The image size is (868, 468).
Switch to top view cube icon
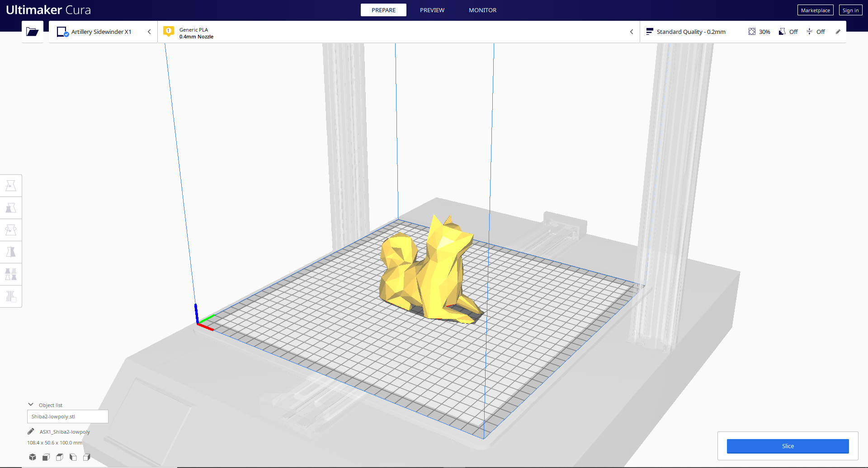(x=60, y=457)
